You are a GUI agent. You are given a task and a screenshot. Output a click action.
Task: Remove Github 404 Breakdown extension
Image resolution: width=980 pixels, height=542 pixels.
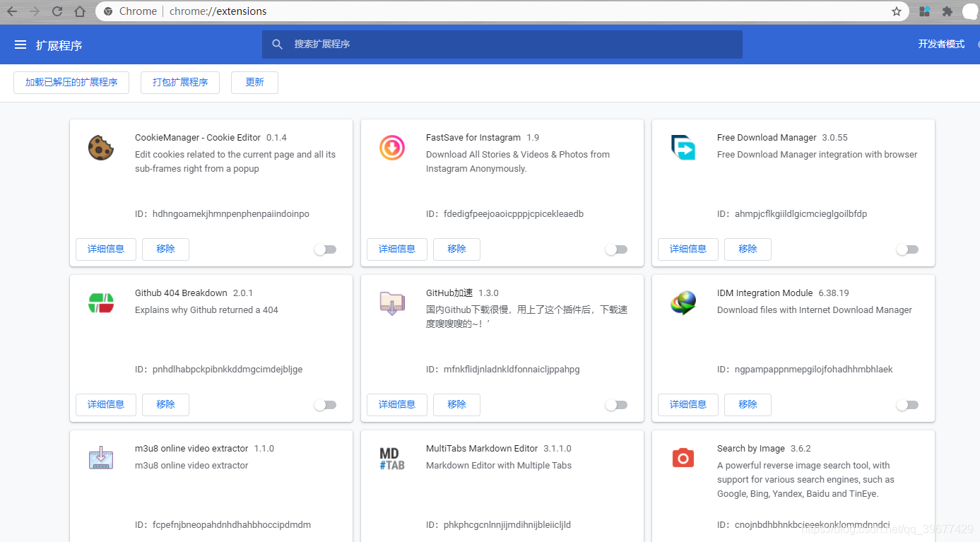[x=165, y=404]
